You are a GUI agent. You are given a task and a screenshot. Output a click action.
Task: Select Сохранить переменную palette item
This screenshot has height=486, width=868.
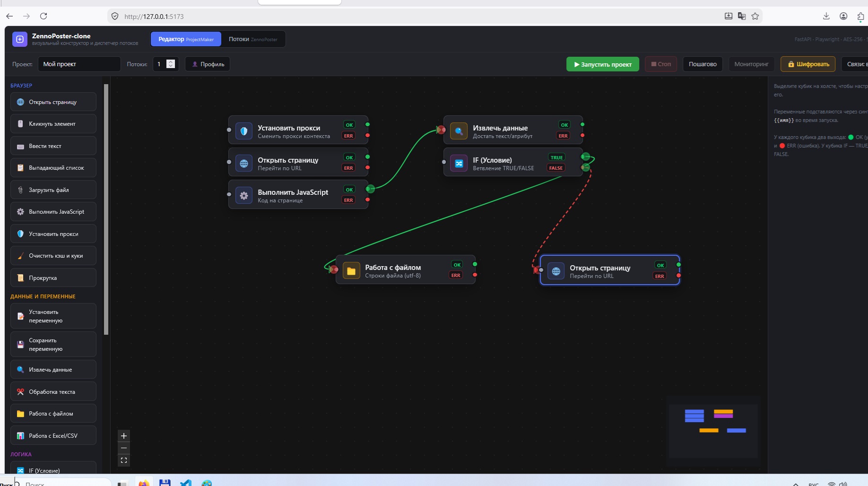tap(53, 344)
